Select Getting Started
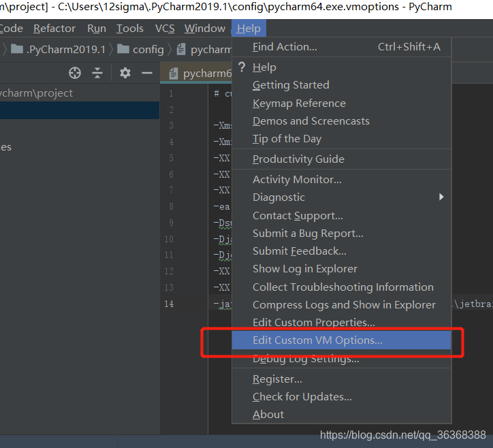The image size is (493, 448). point(341,85)
